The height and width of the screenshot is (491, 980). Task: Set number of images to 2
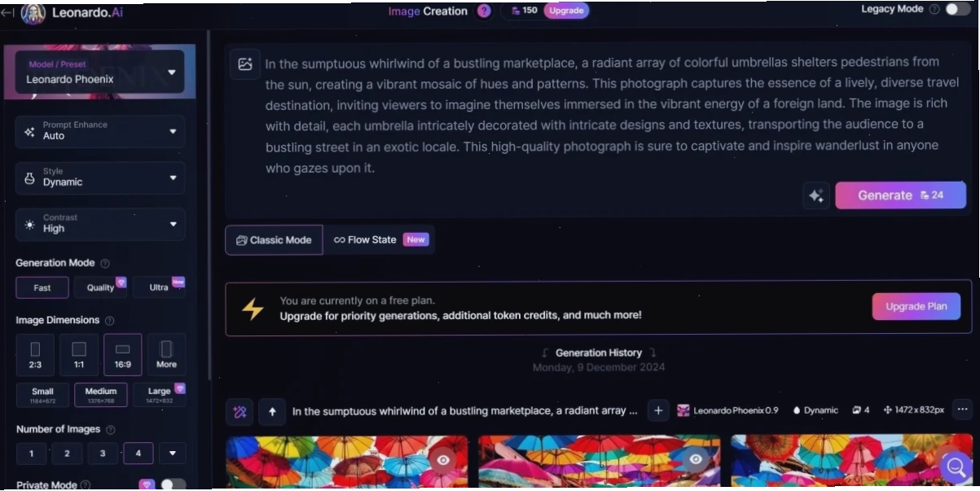tap(67, 454)
